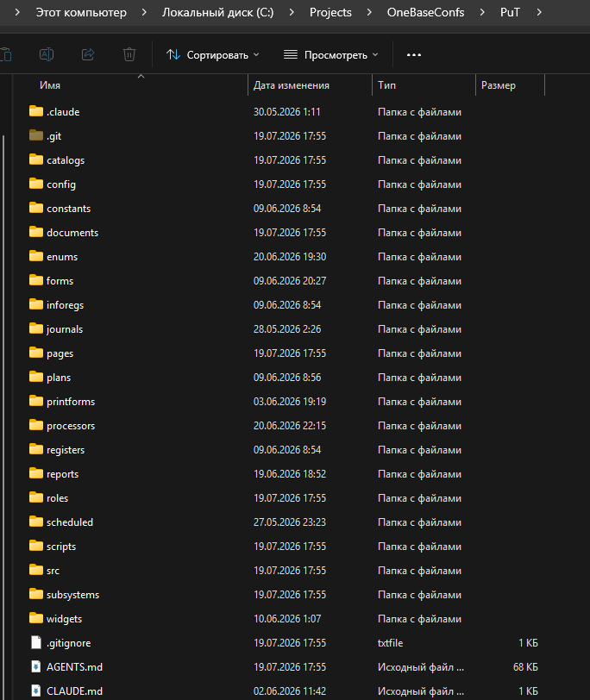Image resolution: width=590 pixels, height=700 pixels.
Task: Expand chevron before Этот компьютер breadcrumb
Action: [17, 12]
